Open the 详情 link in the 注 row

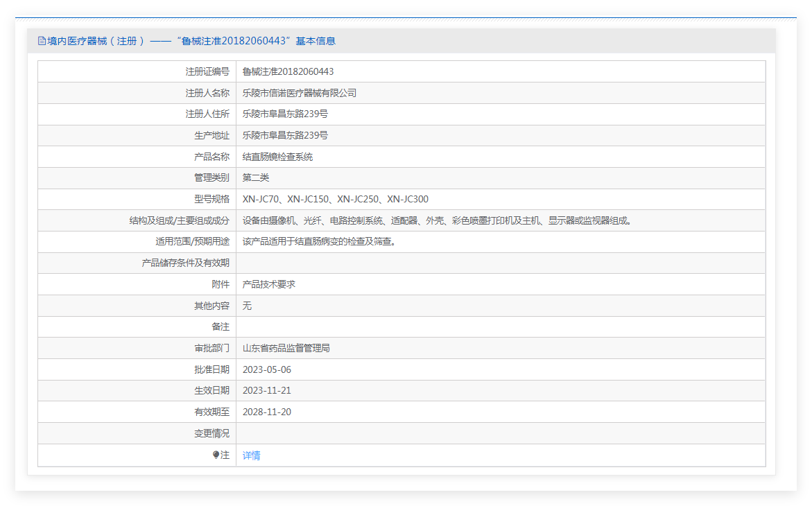[x=251, y=456]
